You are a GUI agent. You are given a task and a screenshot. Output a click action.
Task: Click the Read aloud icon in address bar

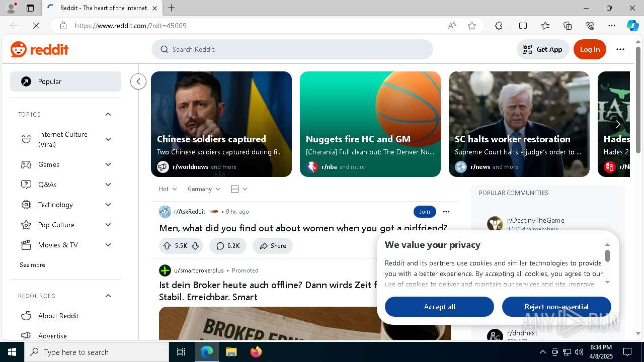[452, 26]
